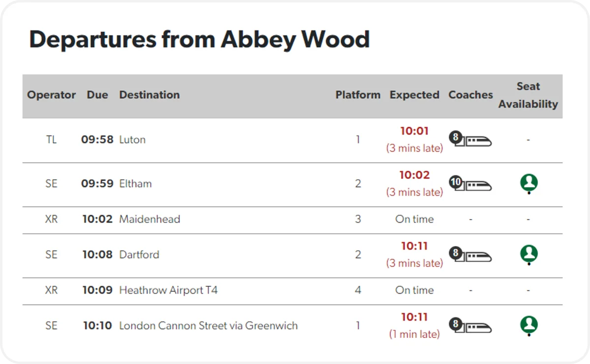This screenshot has width=590, height=364.
Task: Click the 10-coach train icon for Eltham
Action: tap(471, 184)
